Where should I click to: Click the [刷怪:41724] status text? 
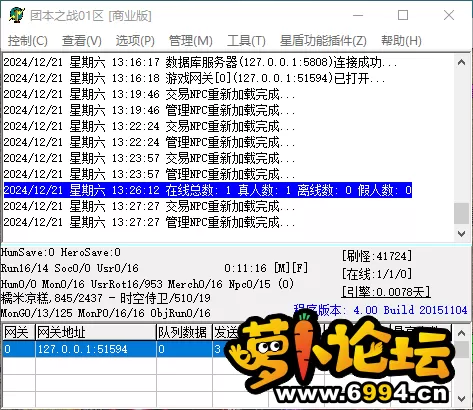[x=377, y=256]
